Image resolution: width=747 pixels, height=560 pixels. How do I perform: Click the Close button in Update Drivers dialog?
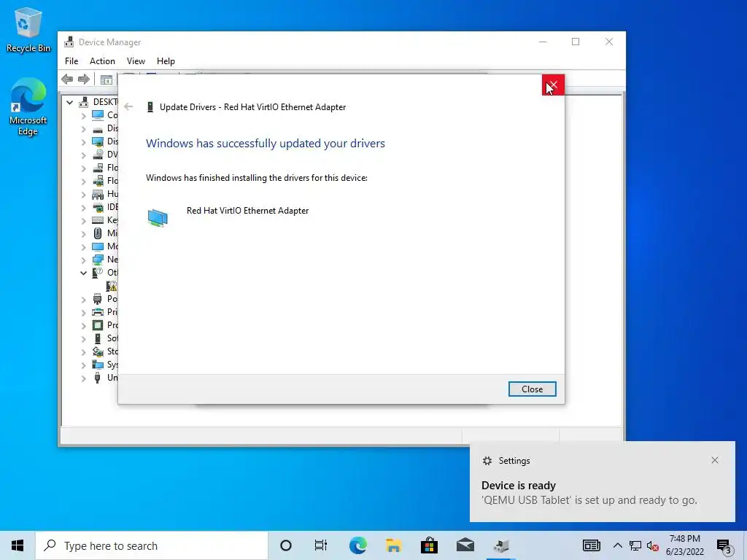pos(532,389)
